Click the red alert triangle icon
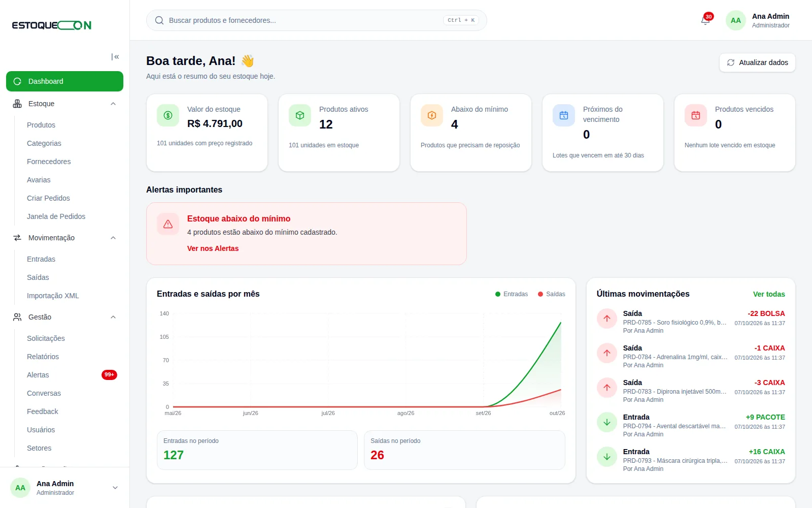 pyautogui.click(x=168, y=224)
